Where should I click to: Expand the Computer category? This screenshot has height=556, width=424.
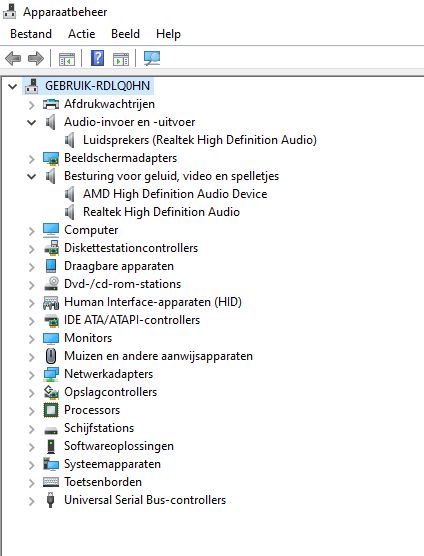click(x=32, y=231)
